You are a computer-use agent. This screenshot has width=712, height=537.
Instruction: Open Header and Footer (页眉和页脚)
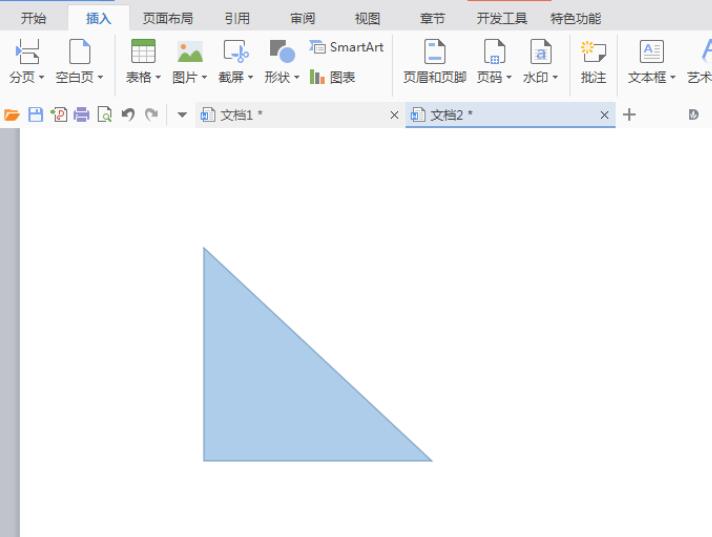(x=435, y=61)
